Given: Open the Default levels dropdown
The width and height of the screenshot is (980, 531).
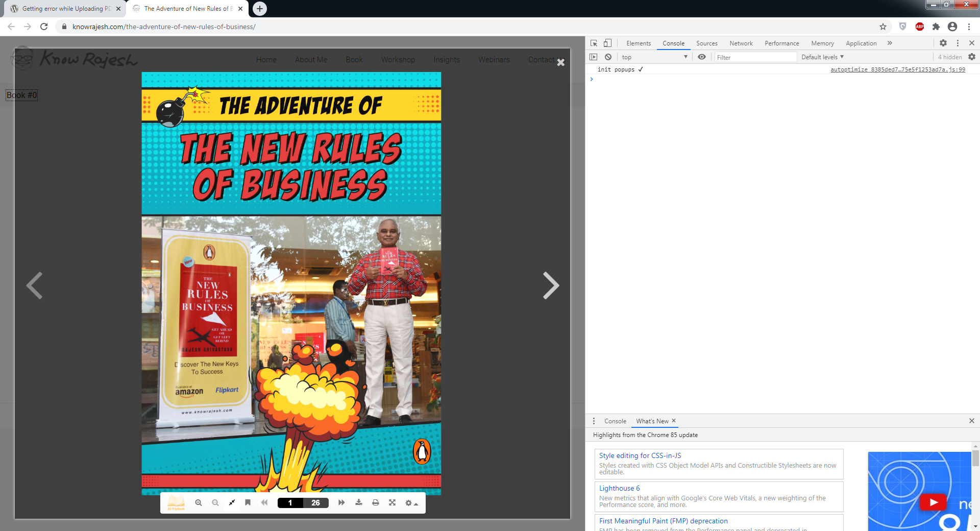Looking at the screenshot, I should coord(822,57).
